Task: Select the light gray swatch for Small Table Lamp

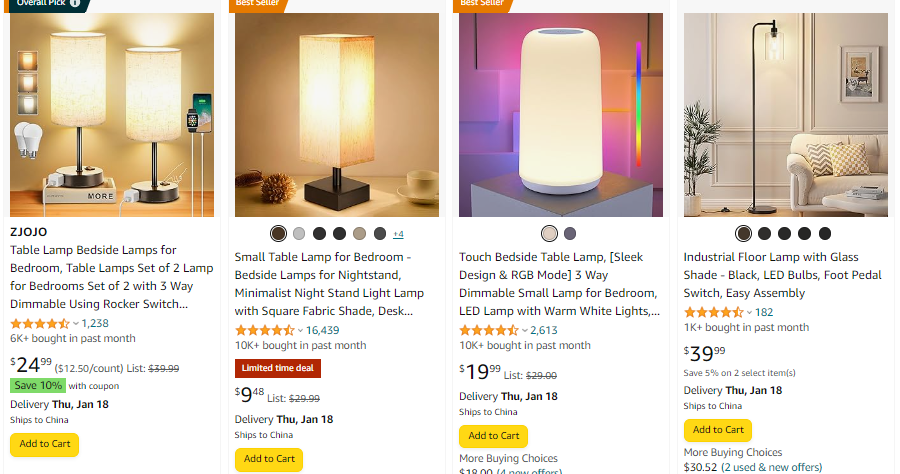Action: 299,234
